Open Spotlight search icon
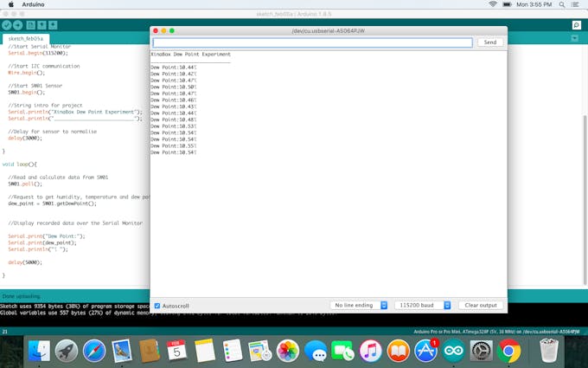Image resolution: width=588 pixels, height=368 pixels. pos(562,4)
